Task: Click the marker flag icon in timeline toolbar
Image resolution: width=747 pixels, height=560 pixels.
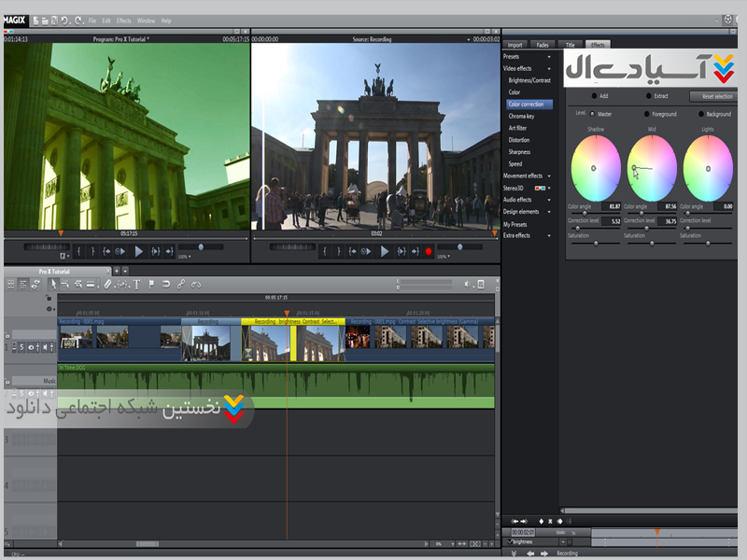Action: point(151,284)
